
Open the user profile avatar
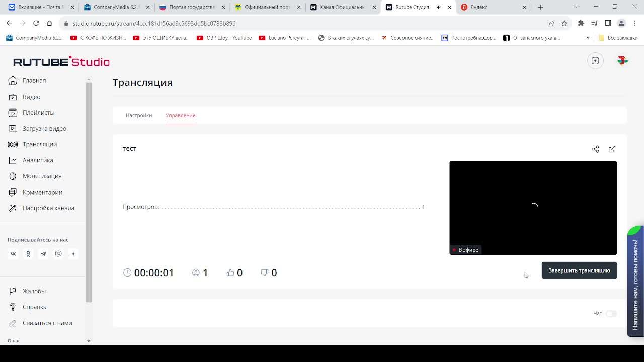click(x=622, y=61)
